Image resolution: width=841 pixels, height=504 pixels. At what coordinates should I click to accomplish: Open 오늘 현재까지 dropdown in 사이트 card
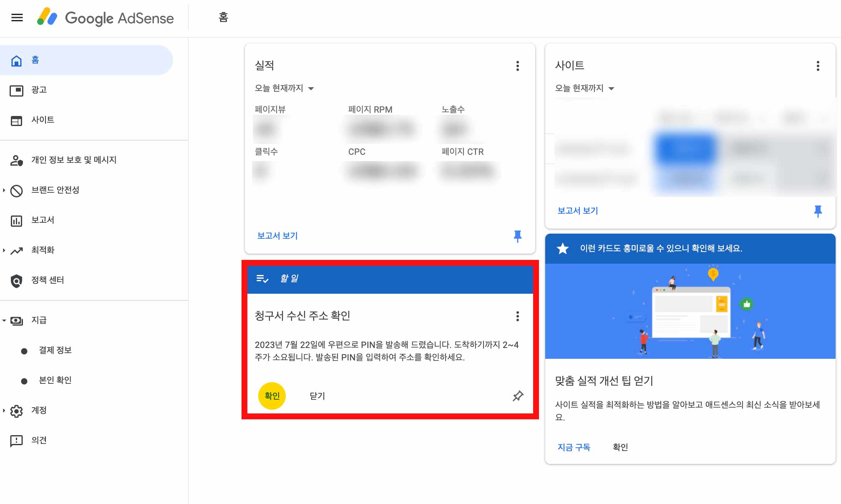click(584, 88)
